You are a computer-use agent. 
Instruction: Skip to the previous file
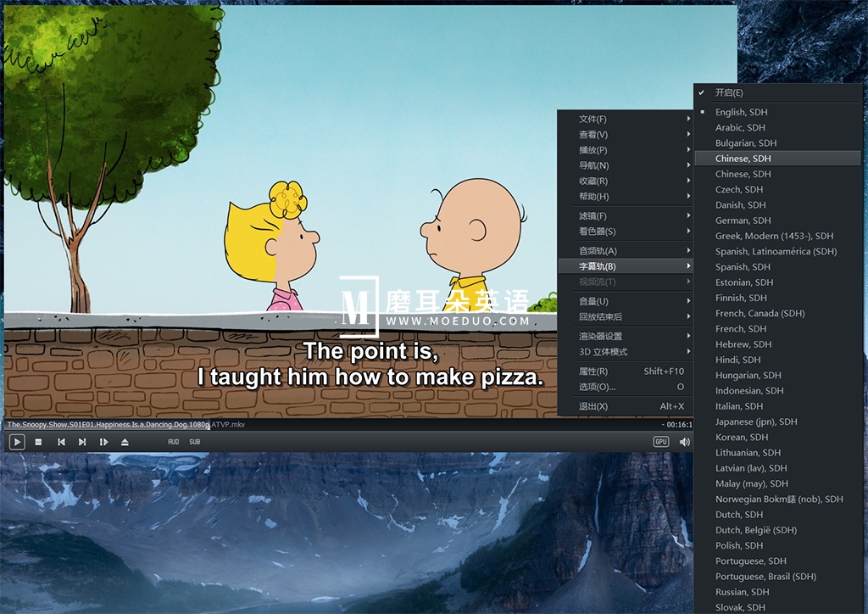coord(61,442)
